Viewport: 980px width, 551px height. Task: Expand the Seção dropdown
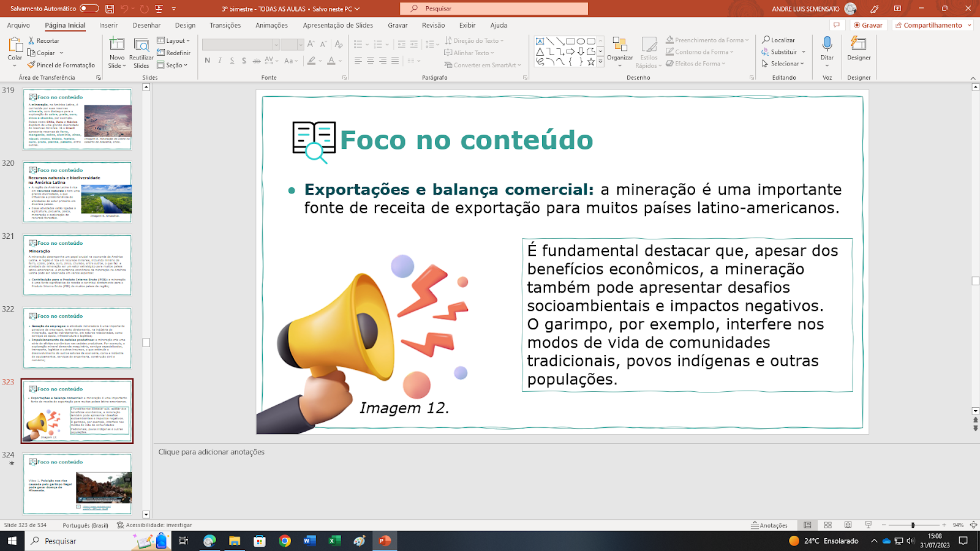point(172,65)
